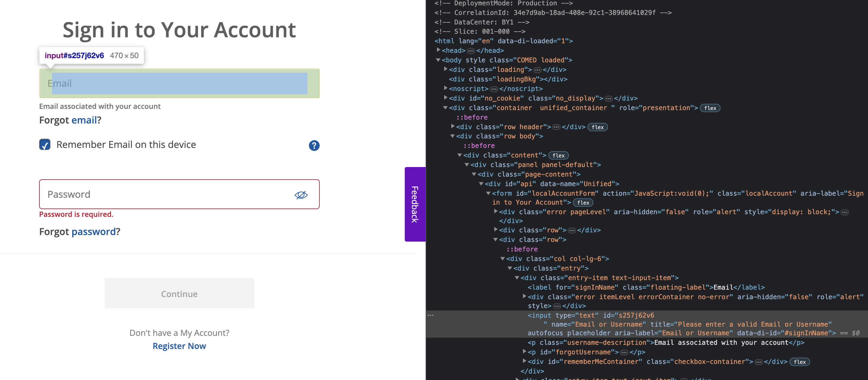Screen dimensions: 868x380
Task: Expand the ellipsis in the rememberMeContainer div
Action: [759, 361]
